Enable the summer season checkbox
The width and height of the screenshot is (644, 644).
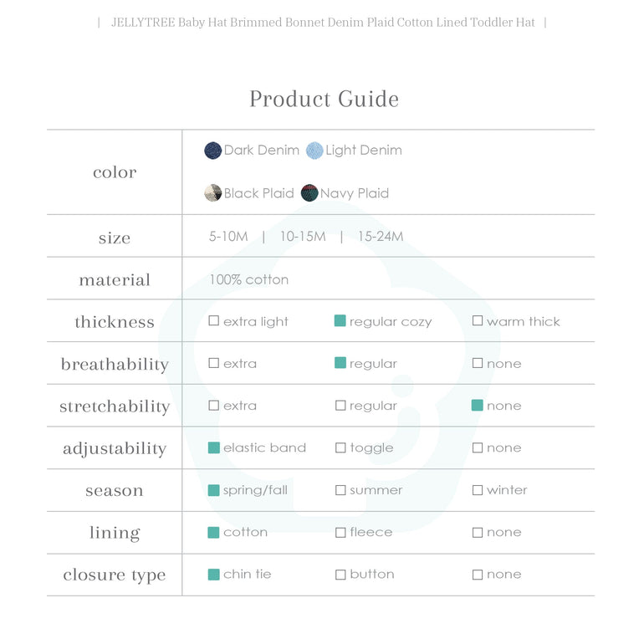[x=340, y=490]
